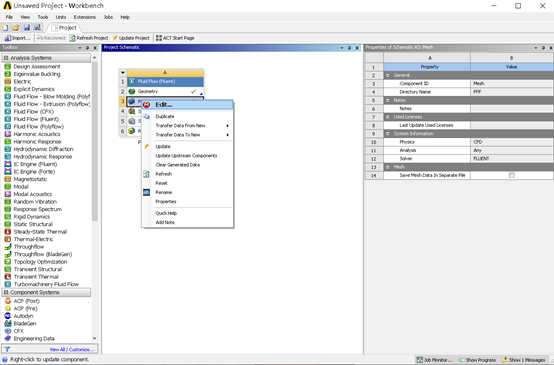Collapse the System Information properties section

[388, 134]
